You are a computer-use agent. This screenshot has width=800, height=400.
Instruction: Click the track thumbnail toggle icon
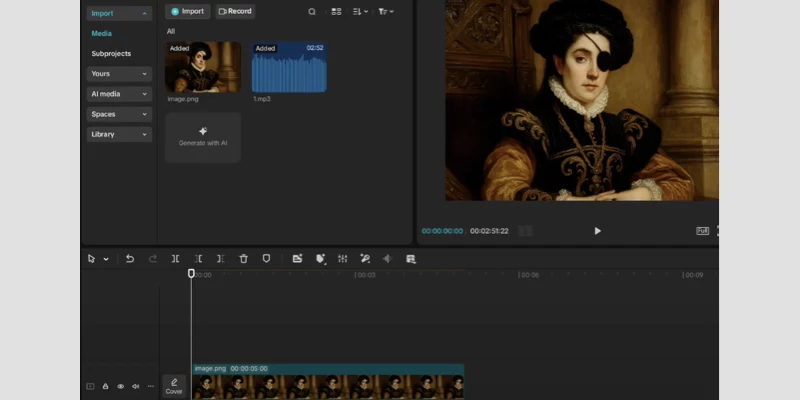(90, 387)
